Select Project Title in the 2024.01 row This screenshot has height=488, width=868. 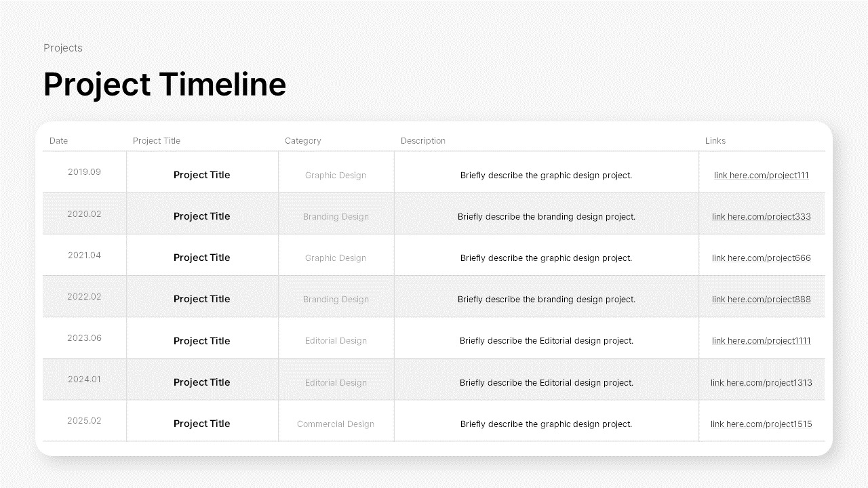pyautogui.click(x=201, y=382)
